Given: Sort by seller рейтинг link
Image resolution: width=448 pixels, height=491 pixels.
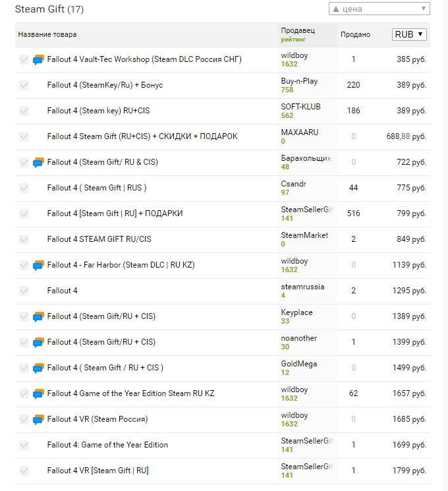Looking at the screenshot, I should (293, 40).
